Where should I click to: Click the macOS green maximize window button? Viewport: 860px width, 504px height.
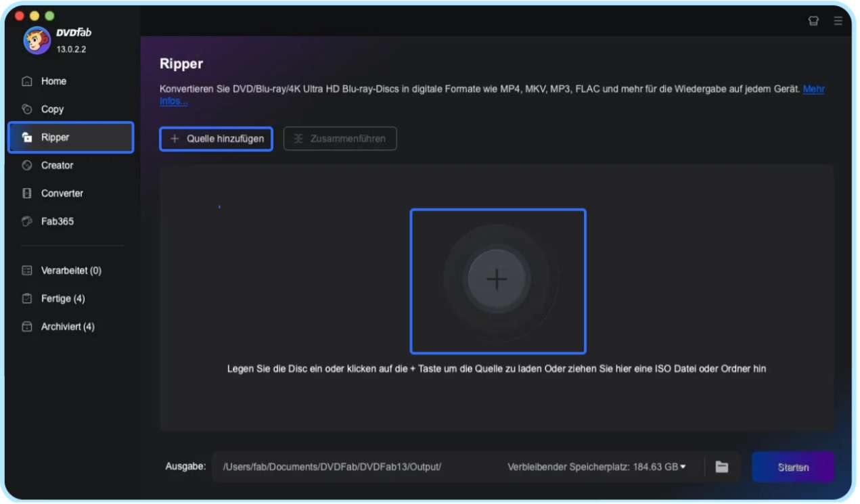pyautogui.click(x=49, y=15)
